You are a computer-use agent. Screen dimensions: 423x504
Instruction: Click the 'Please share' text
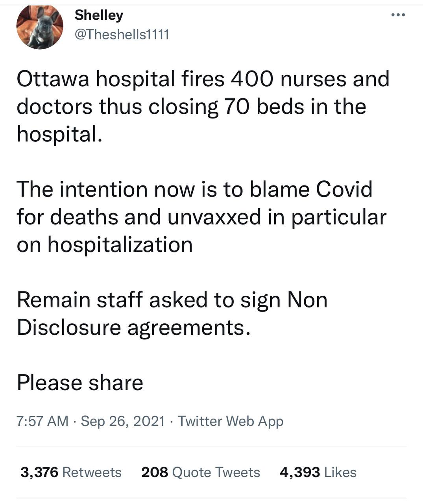coord(80,383)
